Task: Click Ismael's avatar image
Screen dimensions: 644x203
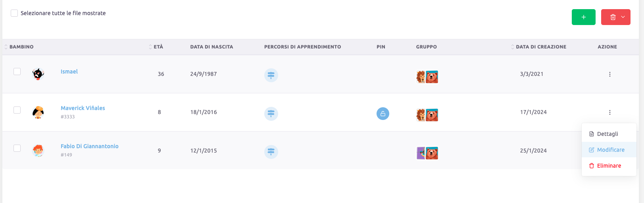Action: [38, 74]
